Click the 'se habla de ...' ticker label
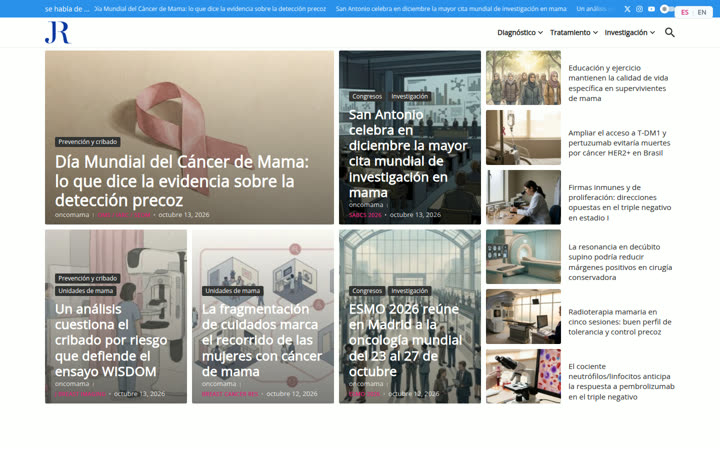720x450 pixels. pos(67,9)
